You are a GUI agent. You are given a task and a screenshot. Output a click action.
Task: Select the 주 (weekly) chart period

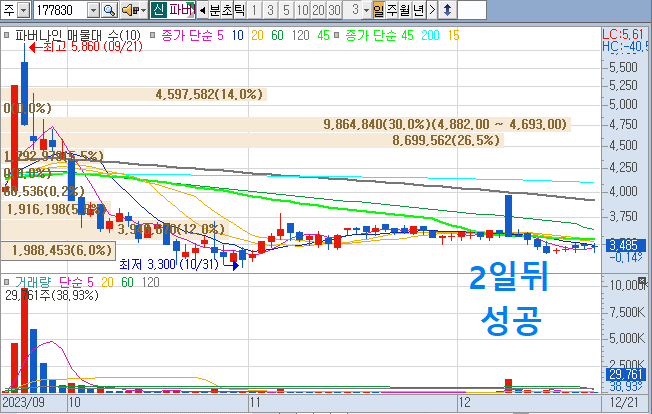click(x=392, y=10)
